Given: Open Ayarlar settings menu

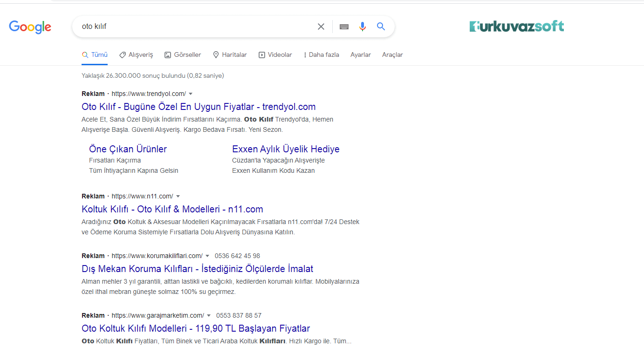Looking at the screenshot, I should pyautogui.click(x=361, y=54).
